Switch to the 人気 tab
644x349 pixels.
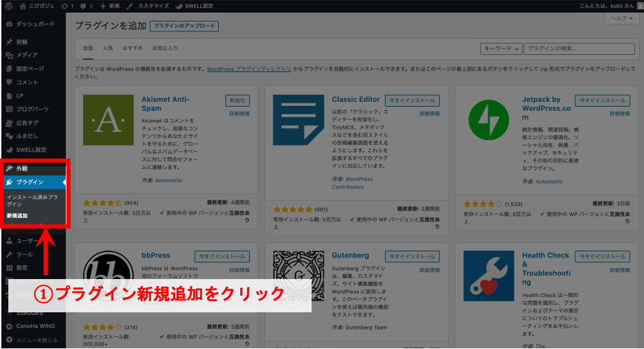pyautogui.click(x=108, y=48)
